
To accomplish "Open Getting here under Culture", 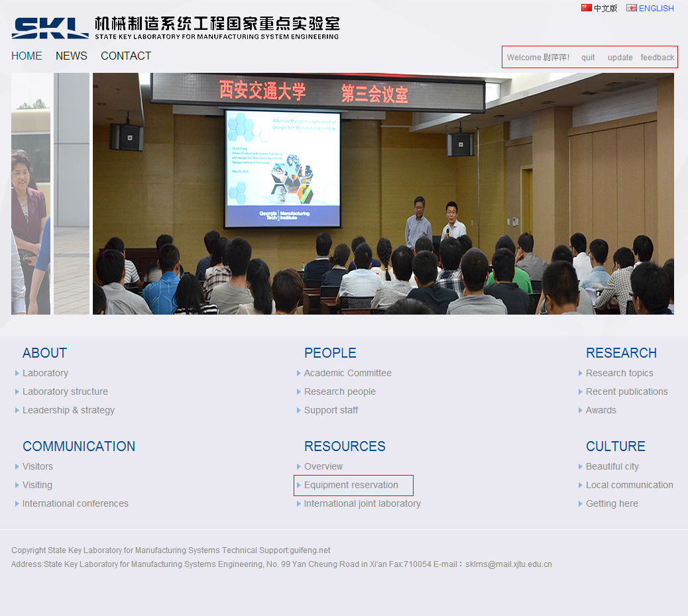I will pos(612,503).
